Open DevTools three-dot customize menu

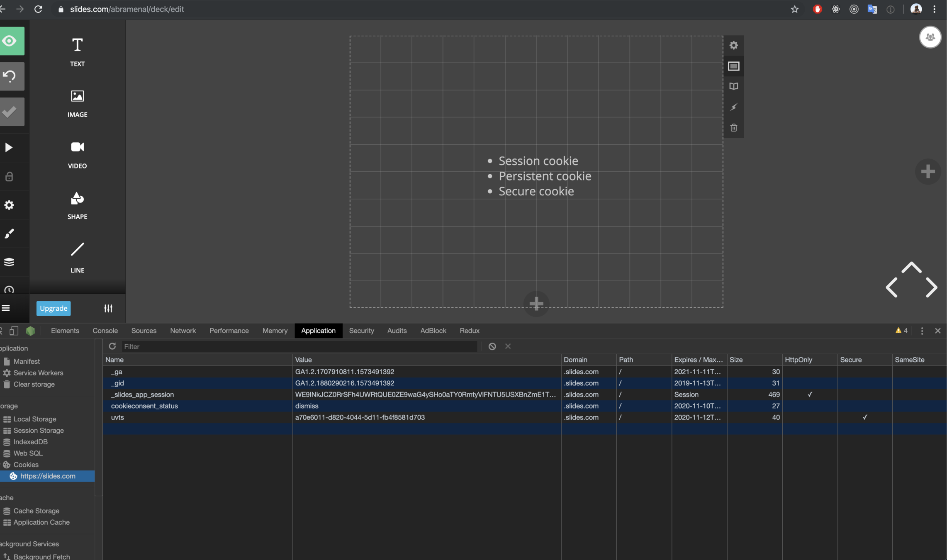coord(922,331)
